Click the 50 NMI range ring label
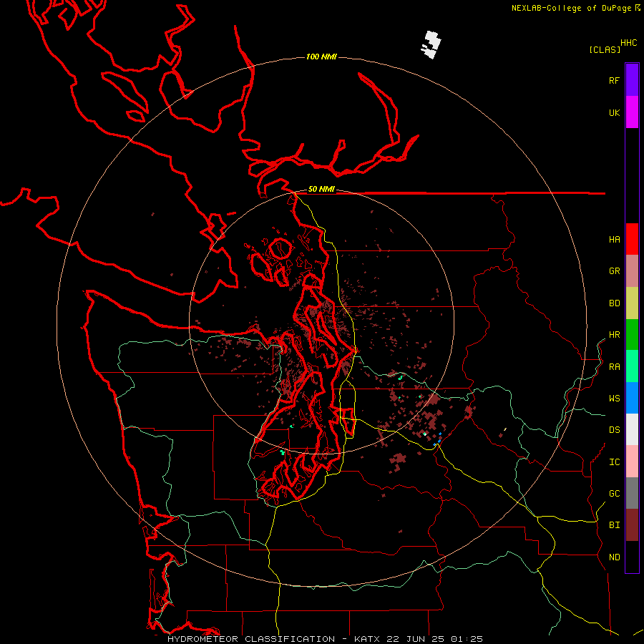This screenshot has width=644, height=644. (321, 190)
